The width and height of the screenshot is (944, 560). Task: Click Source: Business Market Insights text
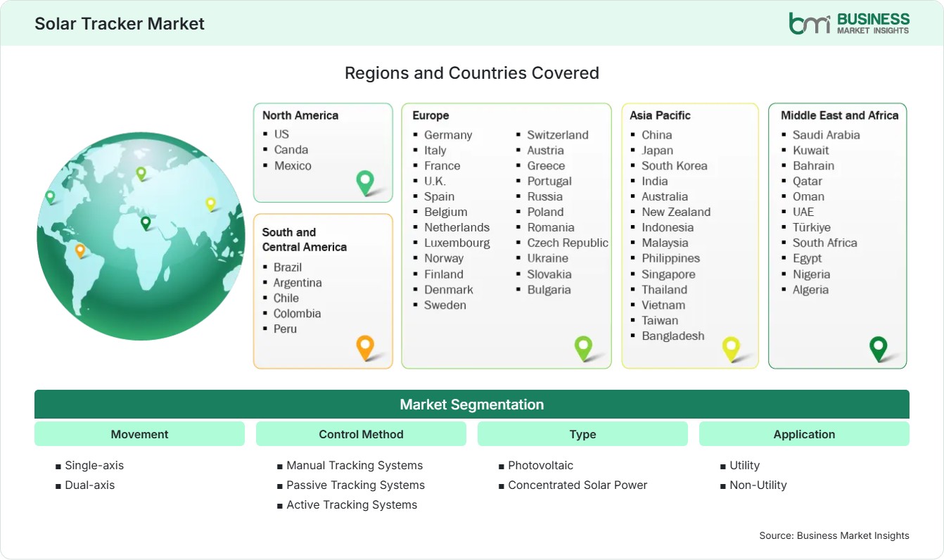[x=834, y=535]
